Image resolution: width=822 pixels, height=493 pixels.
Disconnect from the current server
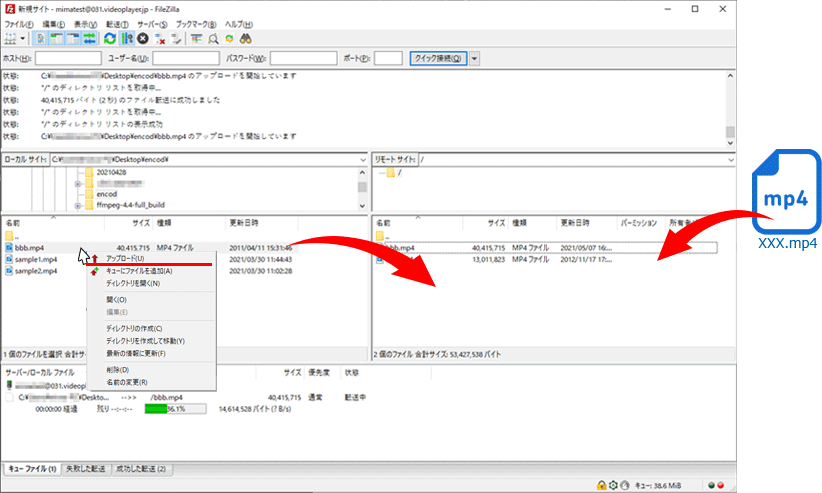click(x=160, y=38)
